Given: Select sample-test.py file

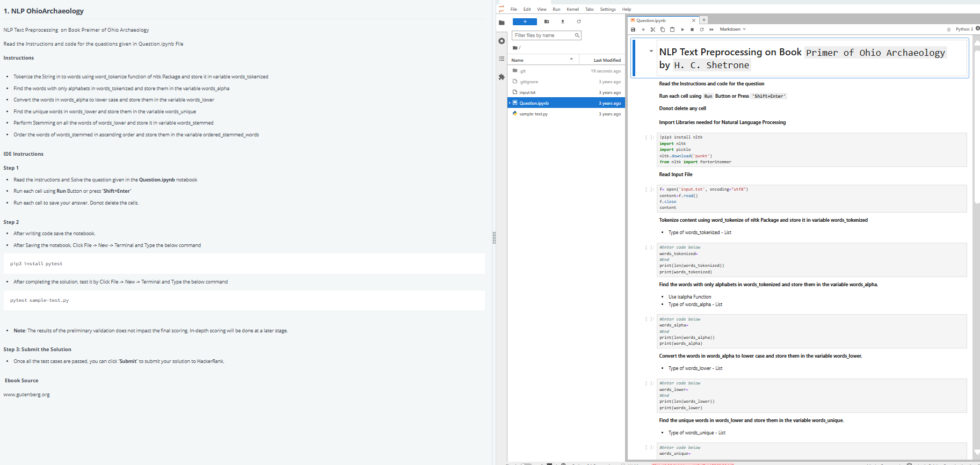Looking at the screenshot, I should pos(567,114).
